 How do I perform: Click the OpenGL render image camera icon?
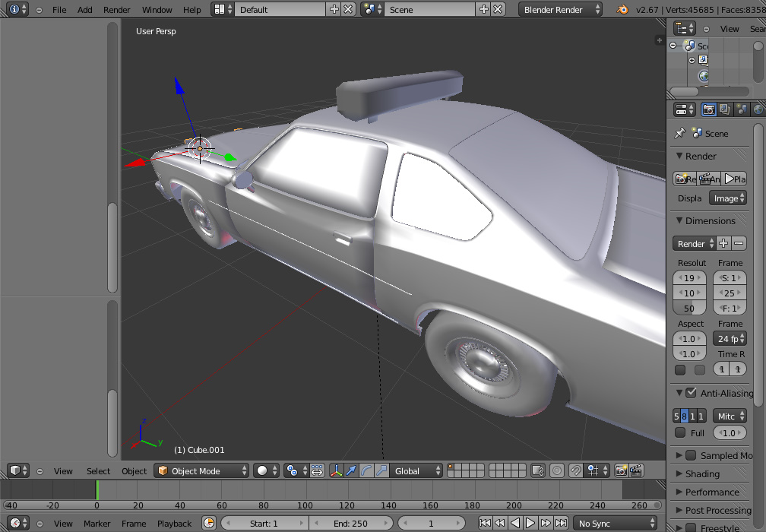621,471
